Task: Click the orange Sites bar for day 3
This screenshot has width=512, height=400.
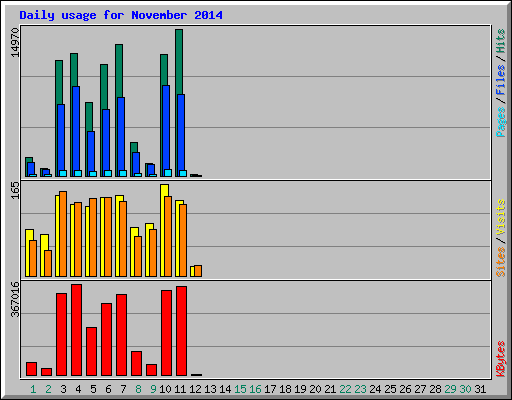Action: click(x=63, y=234)
